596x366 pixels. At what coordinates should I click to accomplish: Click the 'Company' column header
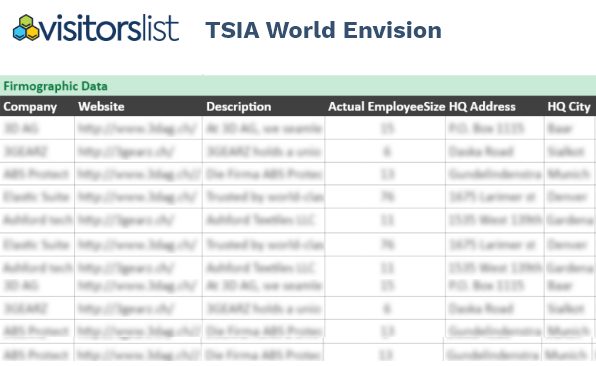(x=30, y=107)
